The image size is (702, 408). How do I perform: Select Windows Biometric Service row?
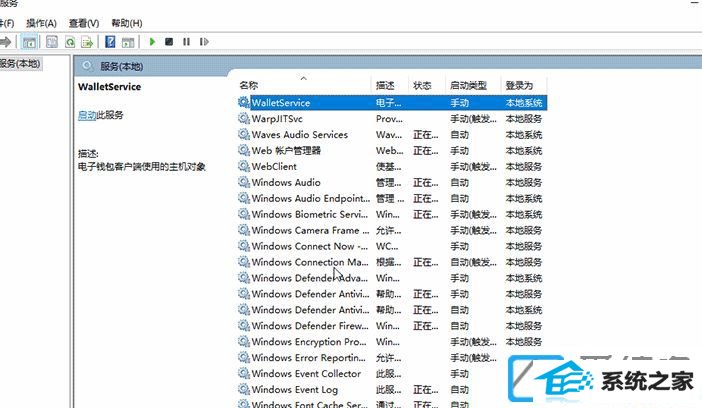click(x=392, y=214)
